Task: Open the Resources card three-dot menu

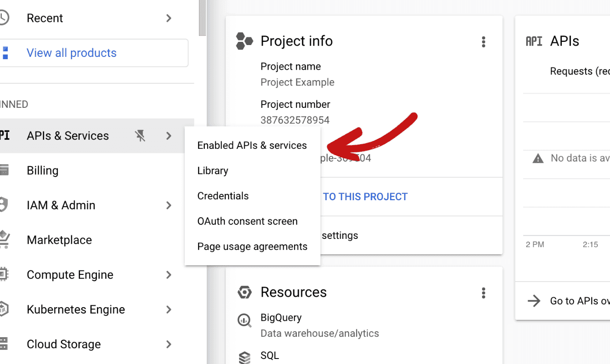Action: coord(483,293)
